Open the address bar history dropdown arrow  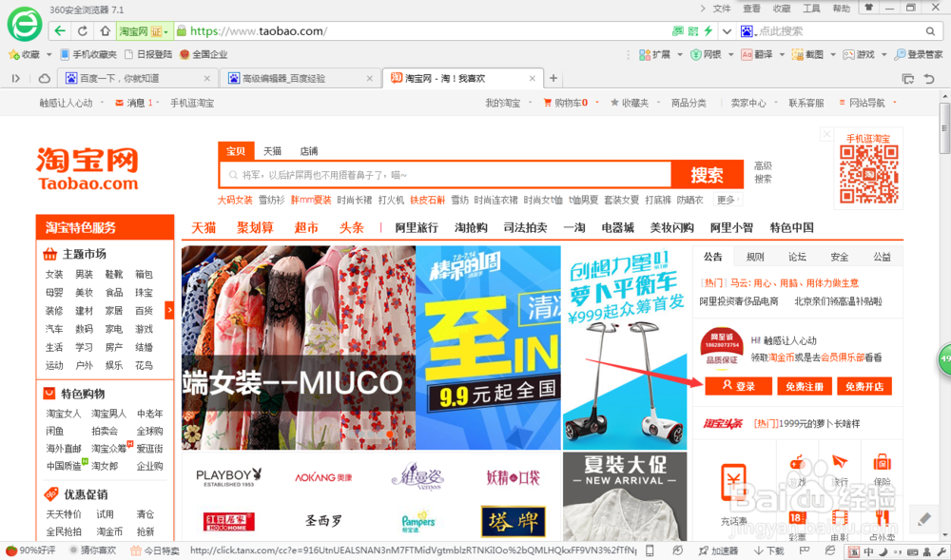tap(726, 29)
